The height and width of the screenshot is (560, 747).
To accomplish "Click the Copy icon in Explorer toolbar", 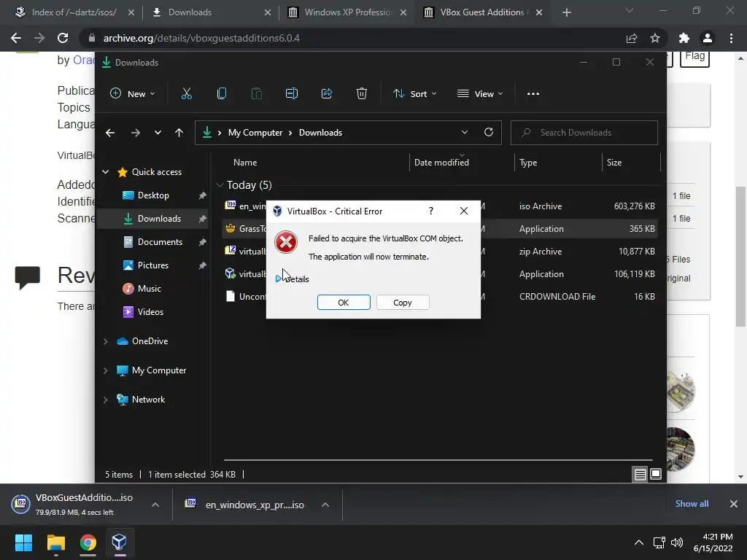I will click(x=222, y=94).
